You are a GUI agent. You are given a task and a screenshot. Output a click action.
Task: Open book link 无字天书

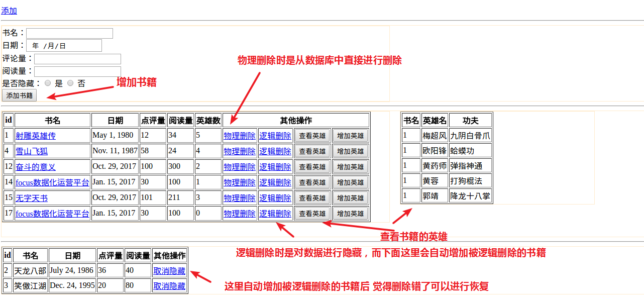[x=32, y=198]
